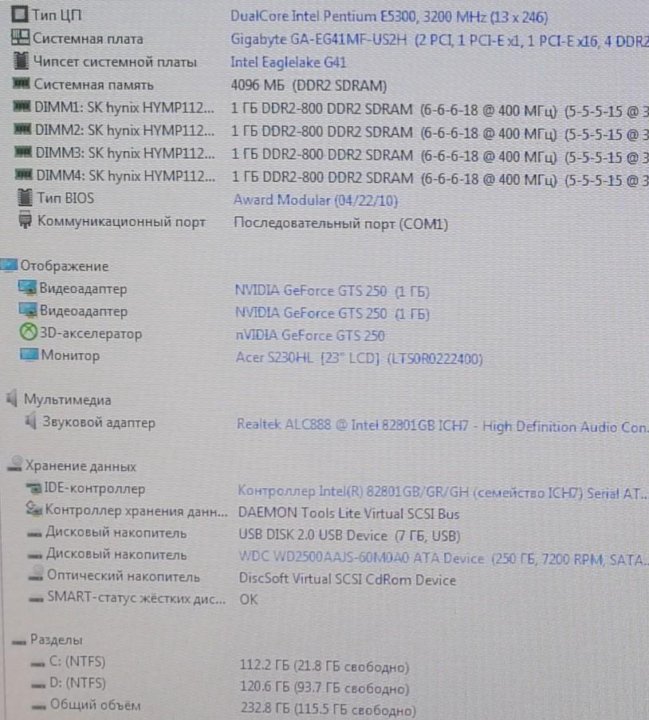Select the Мультимедиа section header
Screen dimensions: 649x720
[x=68, y=399]
